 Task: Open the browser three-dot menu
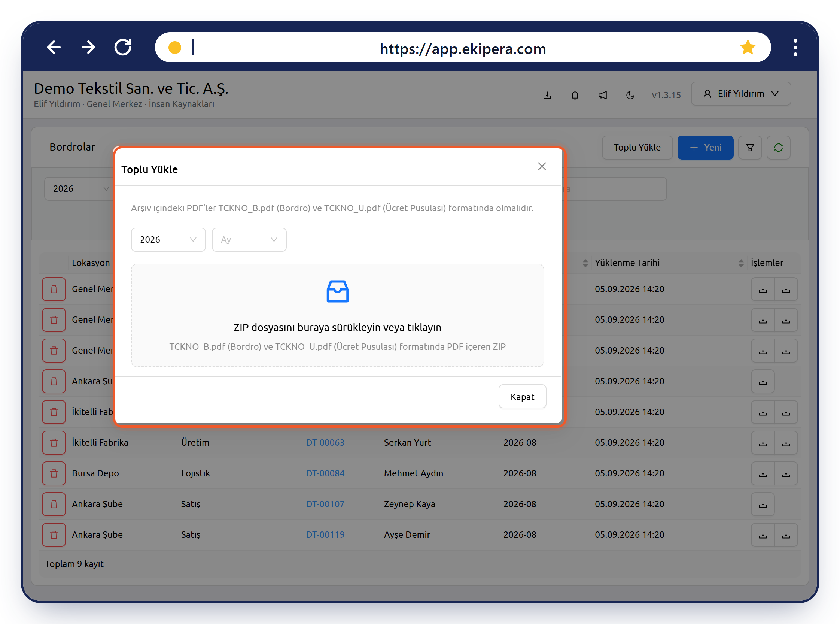[x=795, y=48]
